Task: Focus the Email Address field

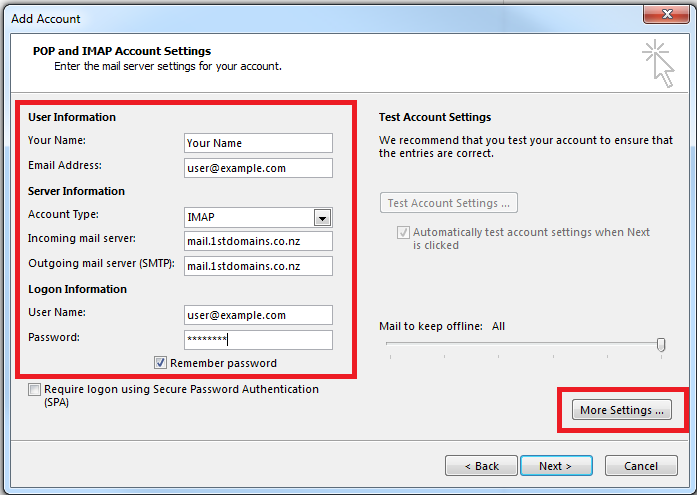Action: (258, 168)
